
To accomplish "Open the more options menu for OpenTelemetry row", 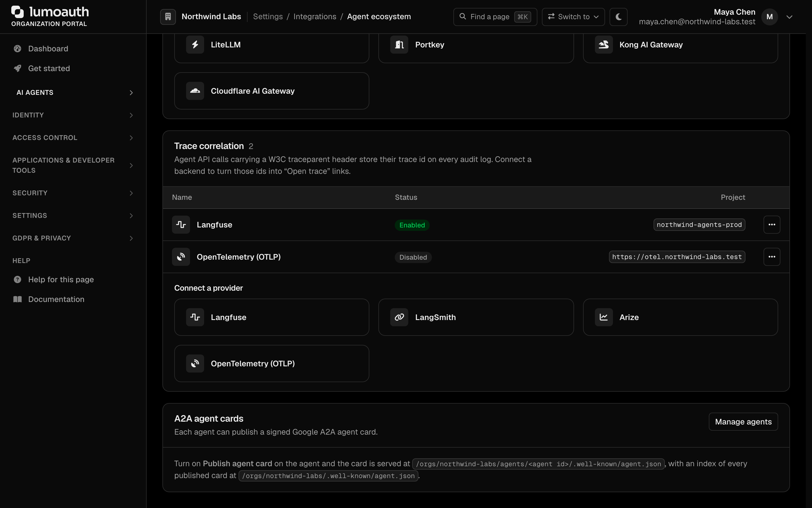I will pyautogui.click(x=772, y=257).
